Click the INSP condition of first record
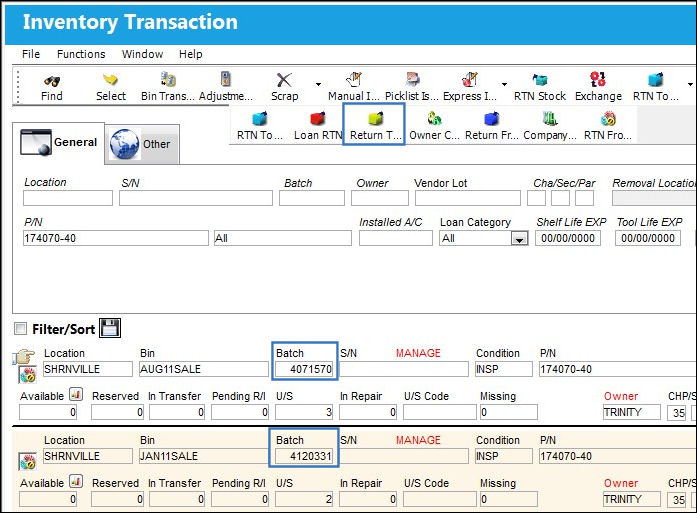This screenshot has width=697, height=513. tap(503, 369)
